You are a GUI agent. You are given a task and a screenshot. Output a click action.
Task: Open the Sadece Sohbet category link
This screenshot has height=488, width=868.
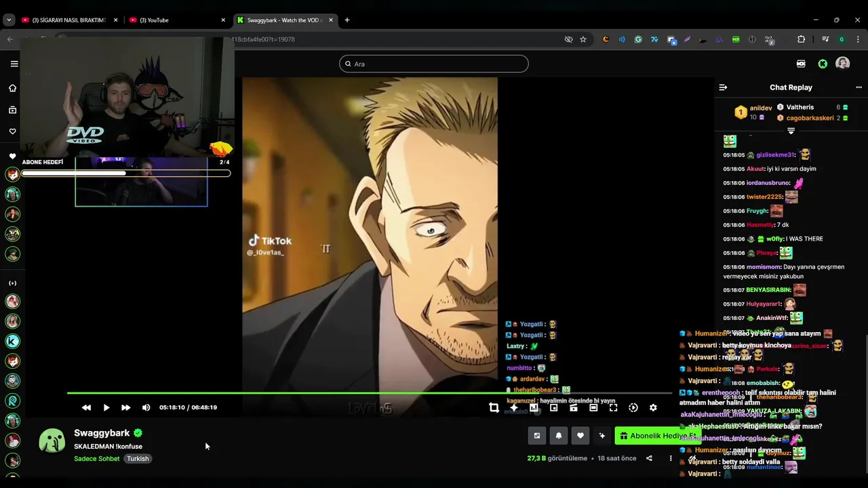(97, 459)
